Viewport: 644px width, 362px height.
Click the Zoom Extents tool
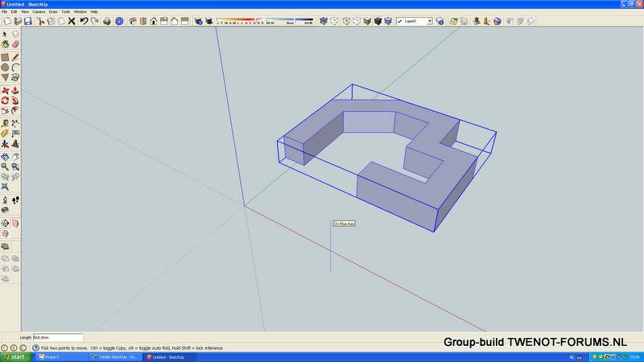(5, 187)
